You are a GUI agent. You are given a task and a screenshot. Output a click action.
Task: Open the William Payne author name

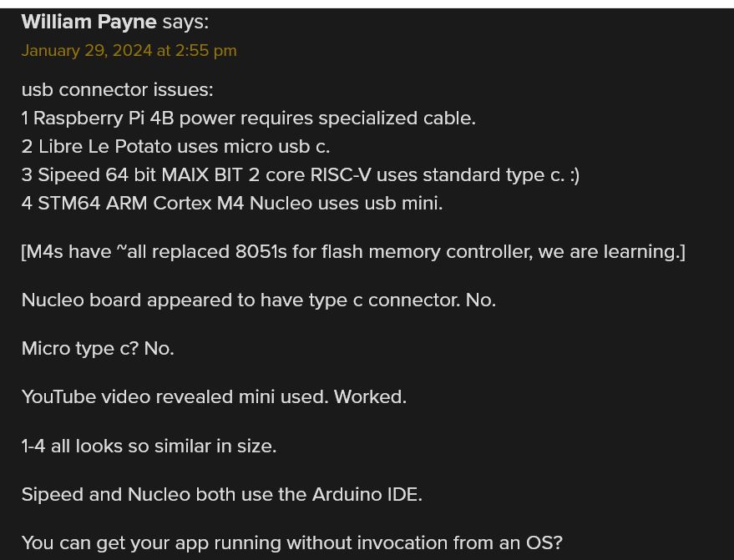[89, 22]
